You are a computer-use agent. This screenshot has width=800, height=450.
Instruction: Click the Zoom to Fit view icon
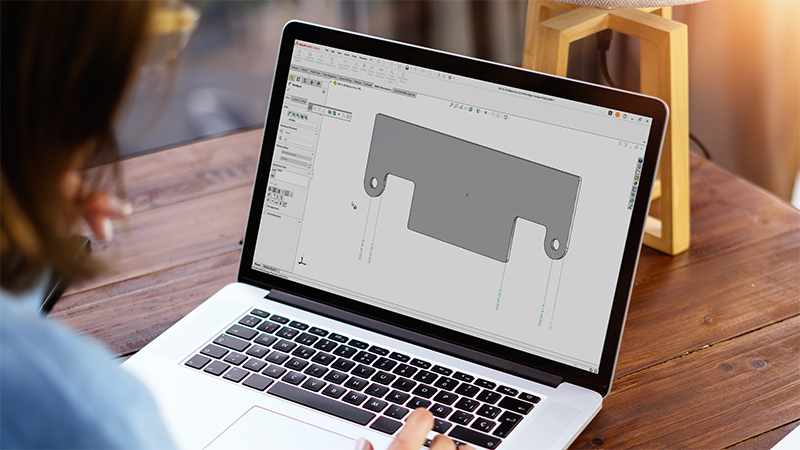[451, 105]
